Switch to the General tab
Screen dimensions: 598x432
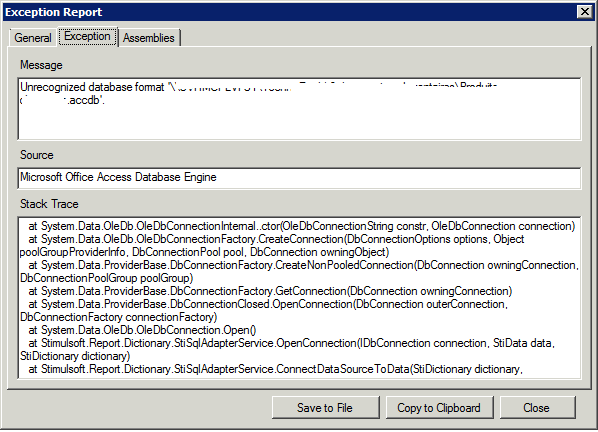[x=33, y=38]
